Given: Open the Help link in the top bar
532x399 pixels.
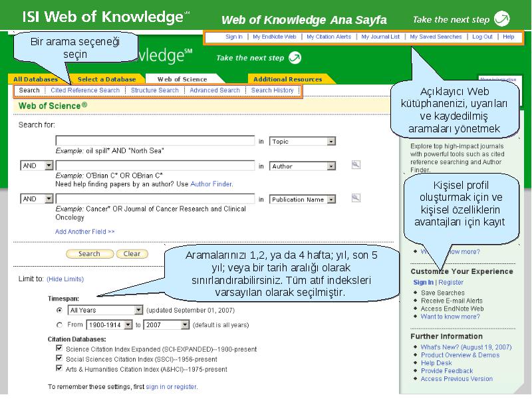Looking at the screenshot, I should [x=509, y=37].
